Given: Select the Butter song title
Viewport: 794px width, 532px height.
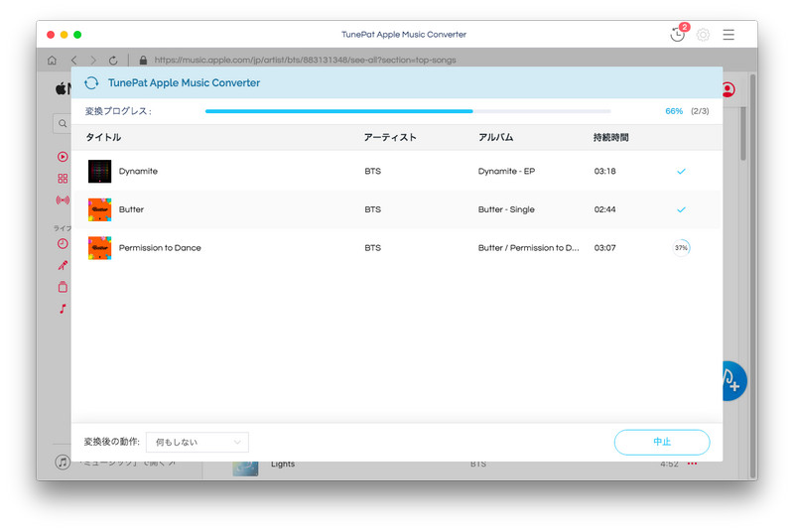Looking at the screenshot, I should click(131, 209).
